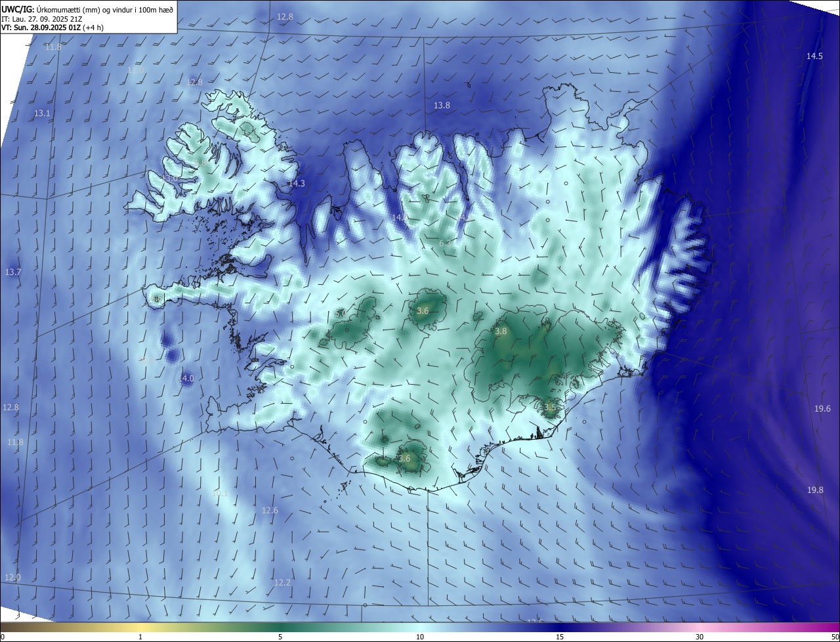Click the 13.8 value off the north coast
Viewport: 840px width, 642px height.
click(442, 106)
